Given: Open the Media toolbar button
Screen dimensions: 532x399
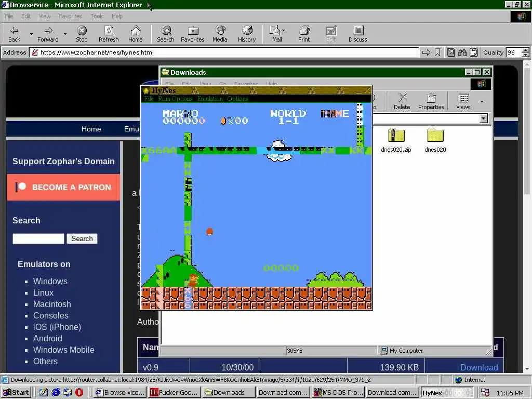Looking at the screenshot, I should pos(220,34).
